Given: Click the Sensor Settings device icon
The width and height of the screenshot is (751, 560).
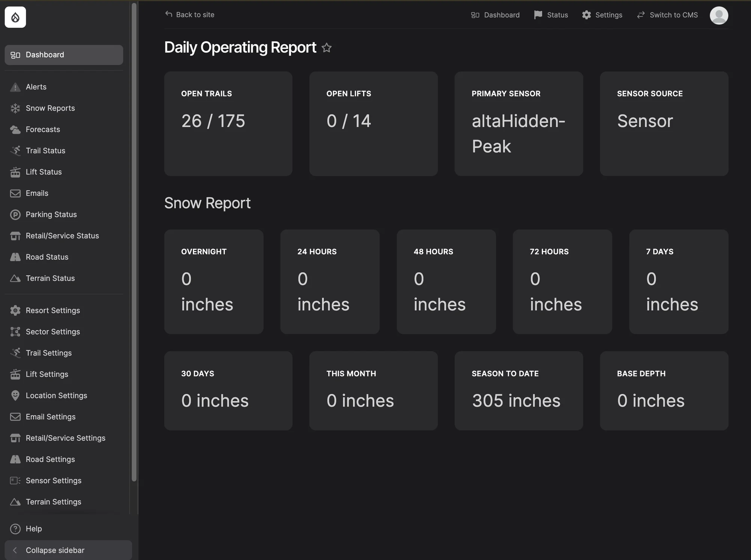Looking at the screenshot, I should point(15,481).
